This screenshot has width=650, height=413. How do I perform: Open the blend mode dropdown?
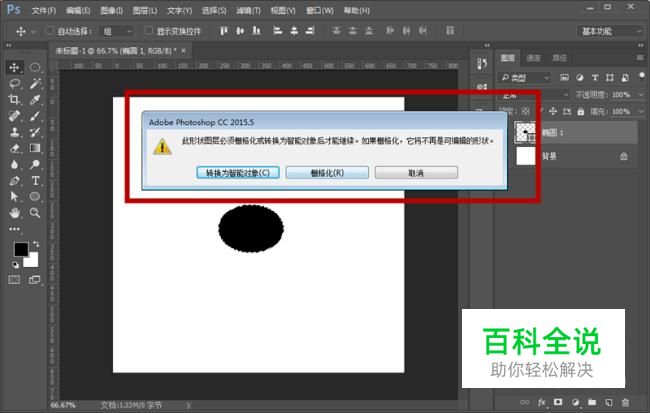[x=535, y=95]
